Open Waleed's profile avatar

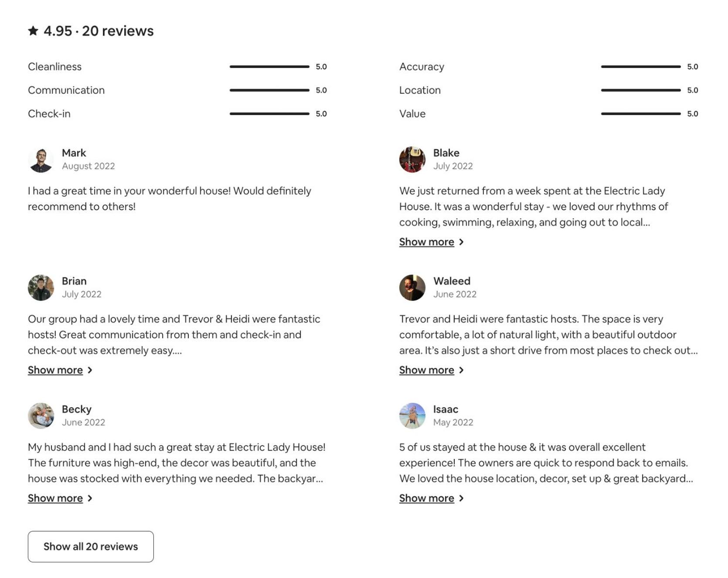[x=412, y=288]
